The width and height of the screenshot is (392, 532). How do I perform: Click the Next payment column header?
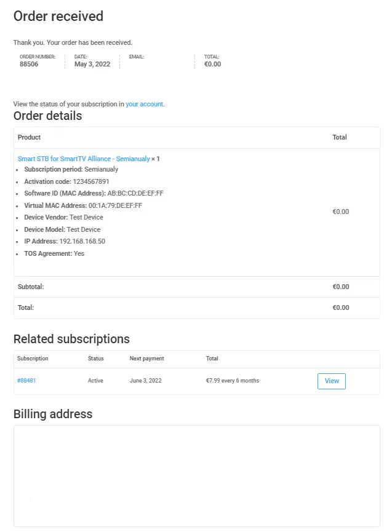pos(146,359)
